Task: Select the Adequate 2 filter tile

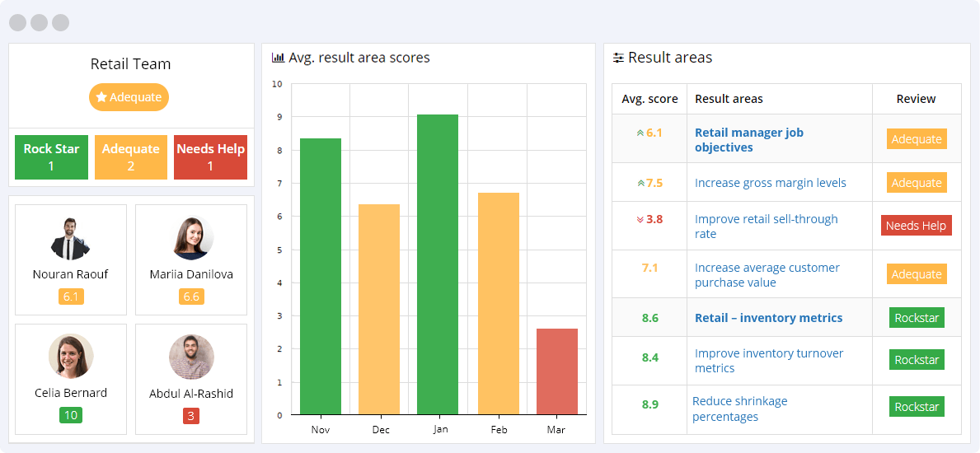Action: tap(130, 157)
